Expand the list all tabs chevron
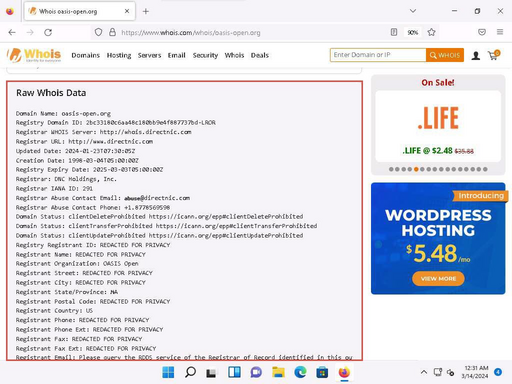This screenshot has height=384, width=512. [x=413, y=11]
